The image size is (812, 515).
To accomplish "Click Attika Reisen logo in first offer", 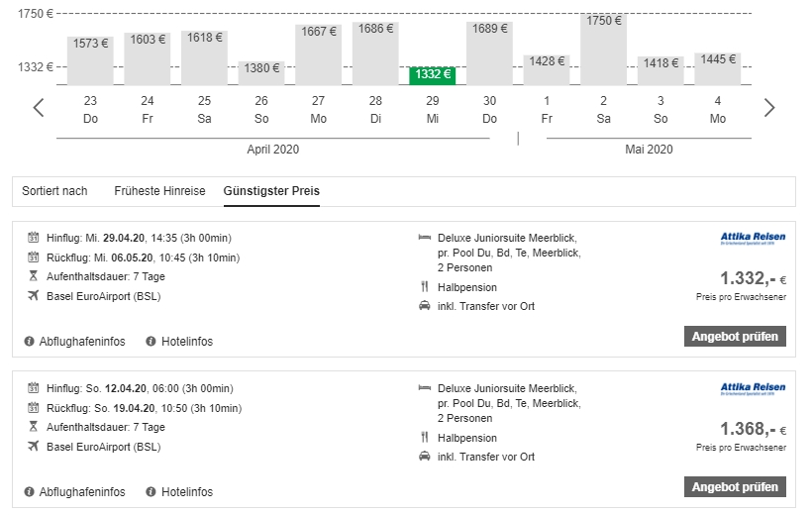I will click(x=753, y=239).
